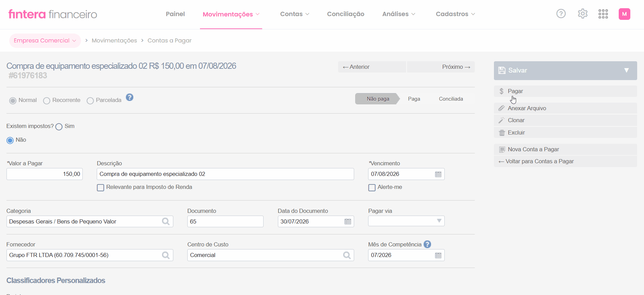Click the Fornecedor search magnifier icon
Image resolution: width=644 pixels, height=295 pixels.
click(166, 255)
